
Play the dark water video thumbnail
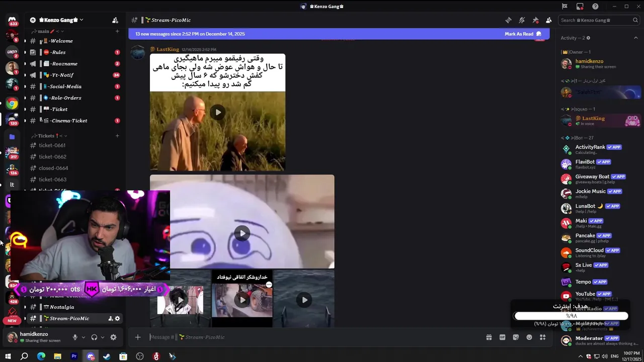(304, 300)
